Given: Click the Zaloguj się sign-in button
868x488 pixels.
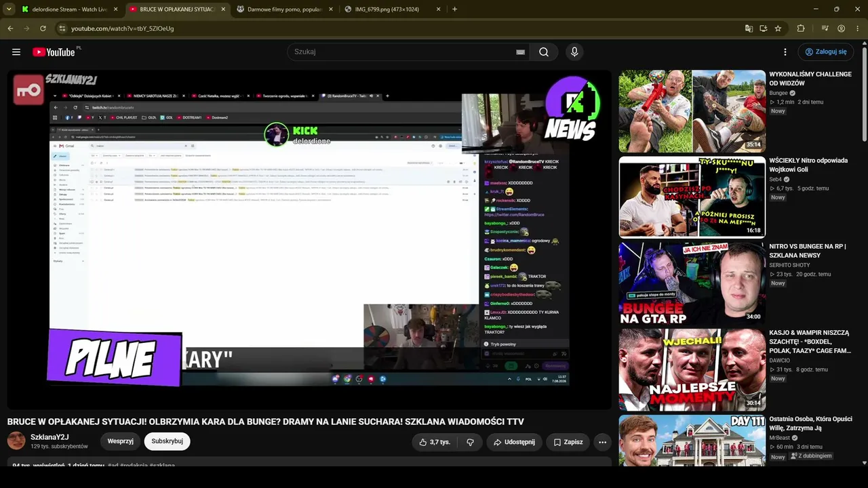Looking at the screenshot, I should tap(826, 52).
